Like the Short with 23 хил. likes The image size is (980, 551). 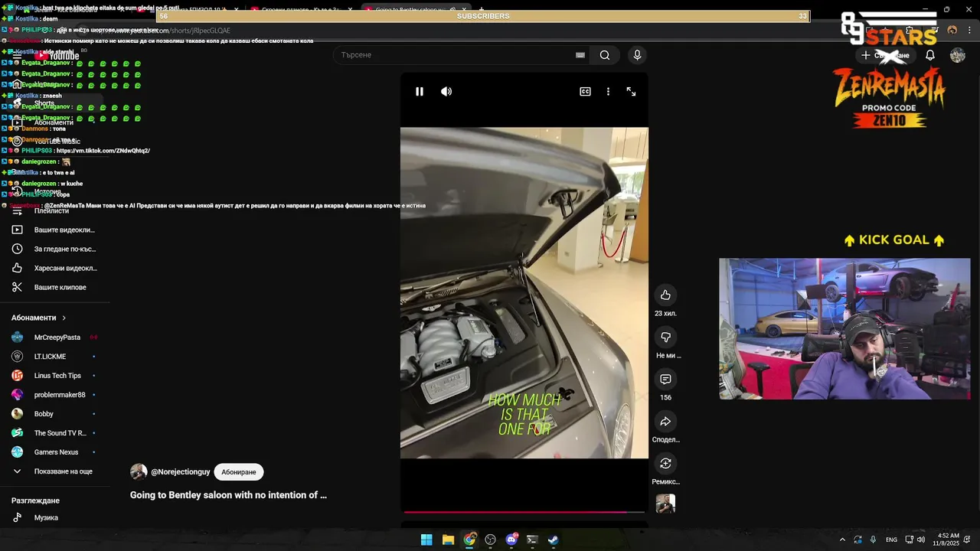665,295
